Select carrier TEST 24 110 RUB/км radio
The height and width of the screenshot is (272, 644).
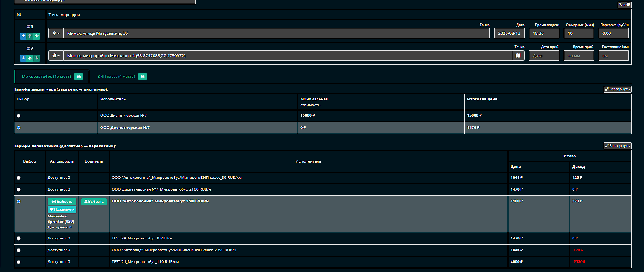coord(19,262)
